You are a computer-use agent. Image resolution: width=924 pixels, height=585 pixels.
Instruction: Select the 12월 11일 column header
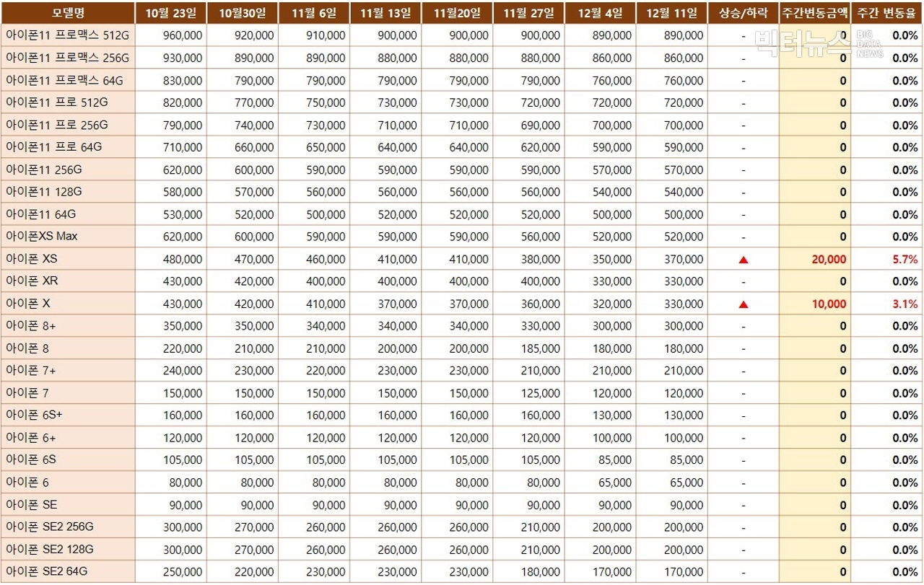pyautogui.click(x=671, y=13)
